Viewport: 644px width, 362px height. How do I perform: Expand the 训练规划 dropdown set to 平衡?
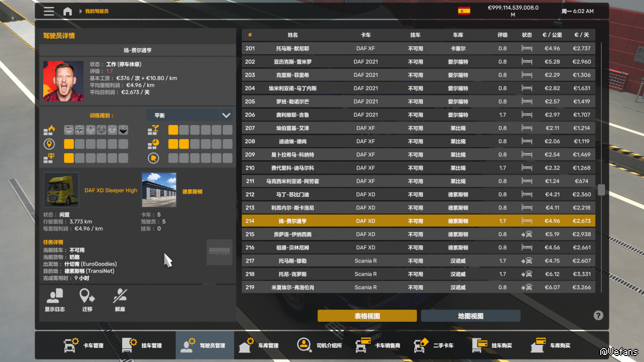point(190,115)
